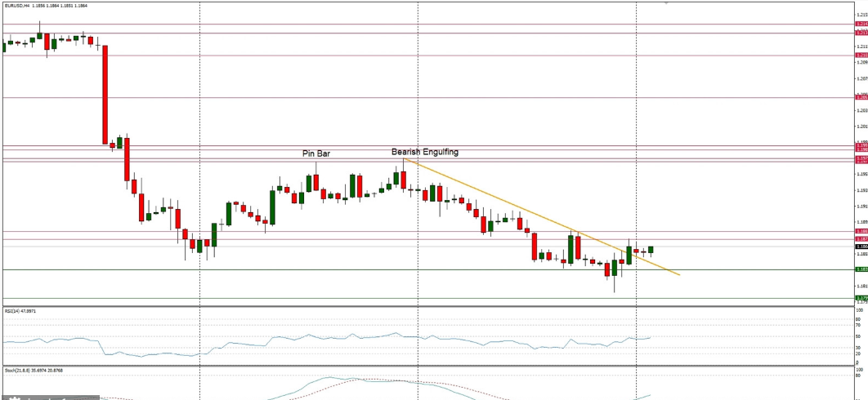Select the Pin Bar text annotation
The width and height of the screenshot is (868, 400).
(316, 153)
